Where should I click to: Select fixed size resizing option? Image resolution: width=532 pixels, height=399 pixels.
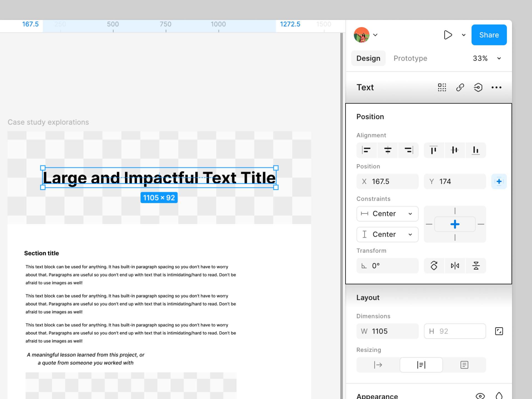point(464,365)
